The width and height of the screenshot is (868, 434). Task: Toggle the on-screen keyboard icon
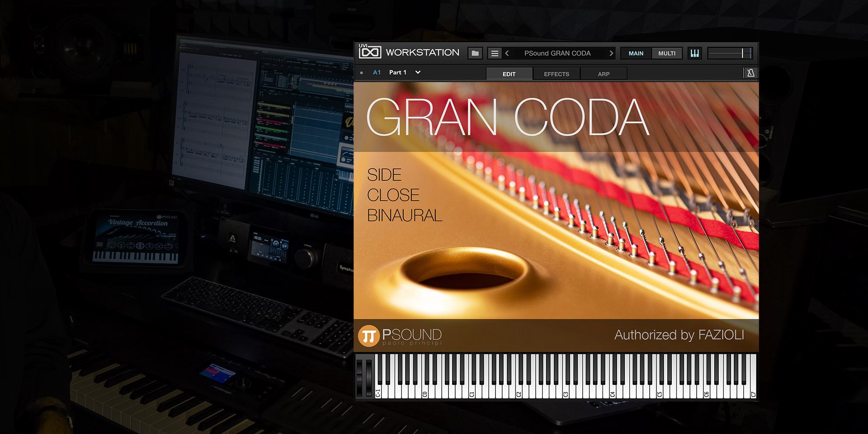pyautogui.click(x=695, y=53)
